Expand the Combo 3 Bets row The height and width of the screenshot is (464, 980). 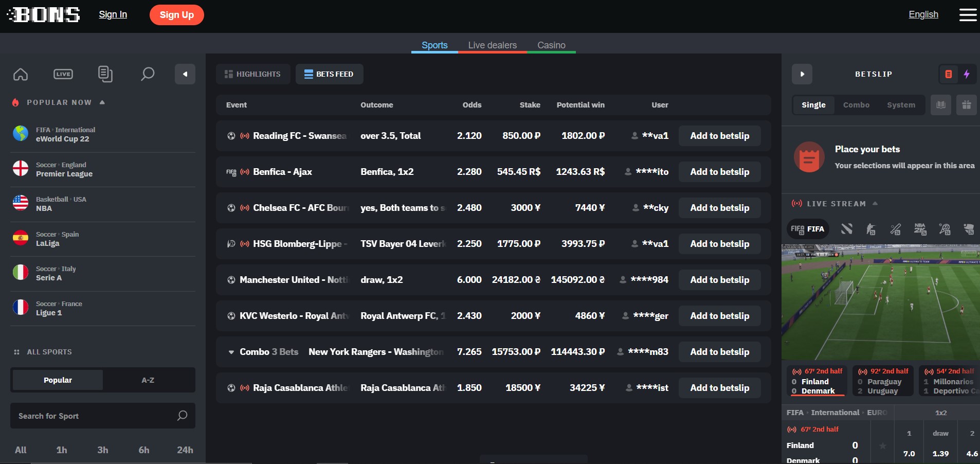tap(231, 352)
